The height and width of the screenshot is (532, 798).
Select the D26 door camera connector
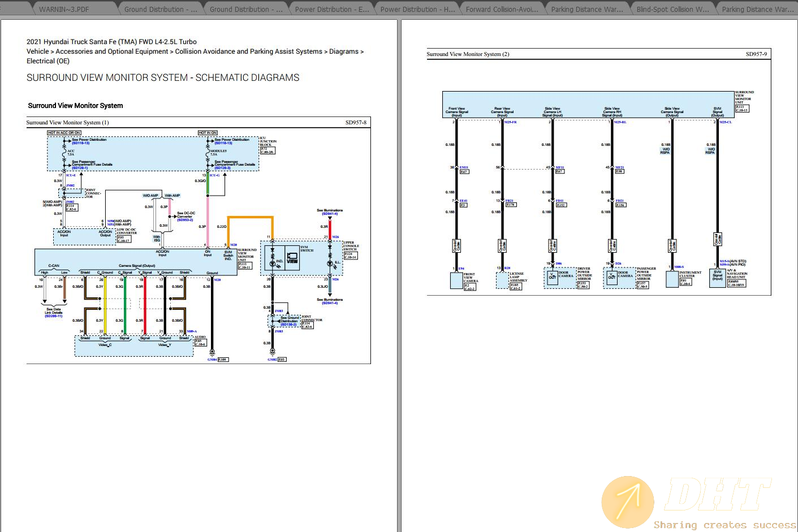point(618,263)
